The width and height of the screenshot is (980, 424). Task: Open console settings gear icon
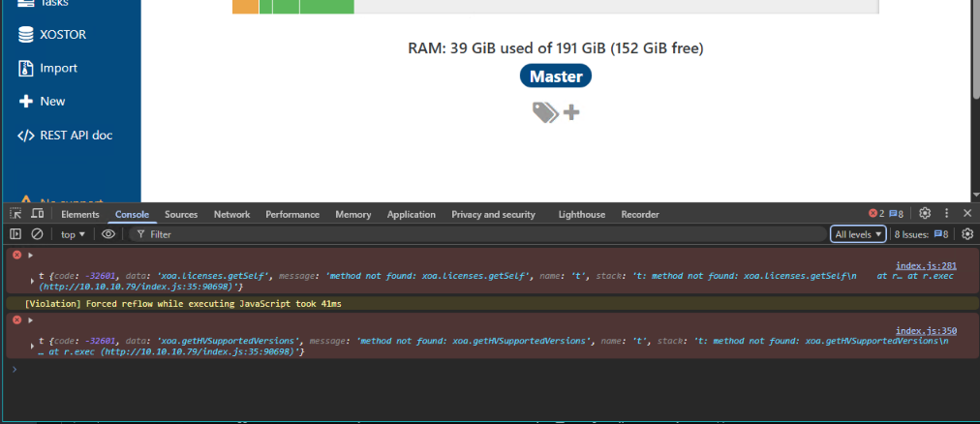pos(966,233)
